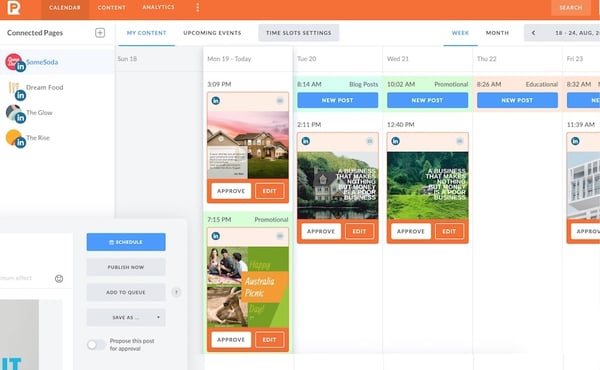
Task: Switch to My Content tab
Action: (x=146, y=33)
